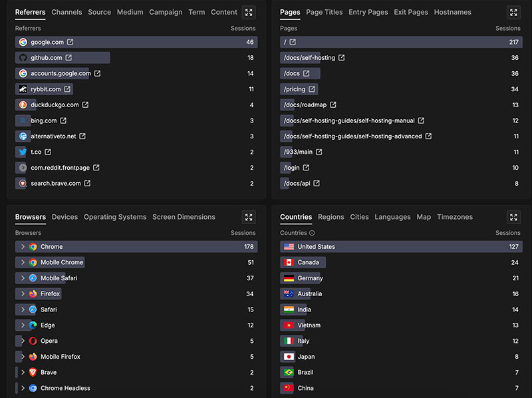532x398 pixels.
Task: Click the Countries info icon
Action: click(312, 233)
